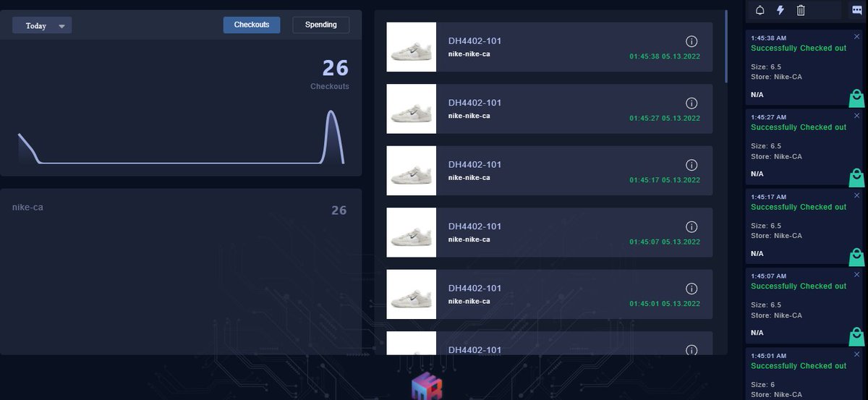Dismiss the 1:45:27 AM checkout notification

(x=857, y=116)
